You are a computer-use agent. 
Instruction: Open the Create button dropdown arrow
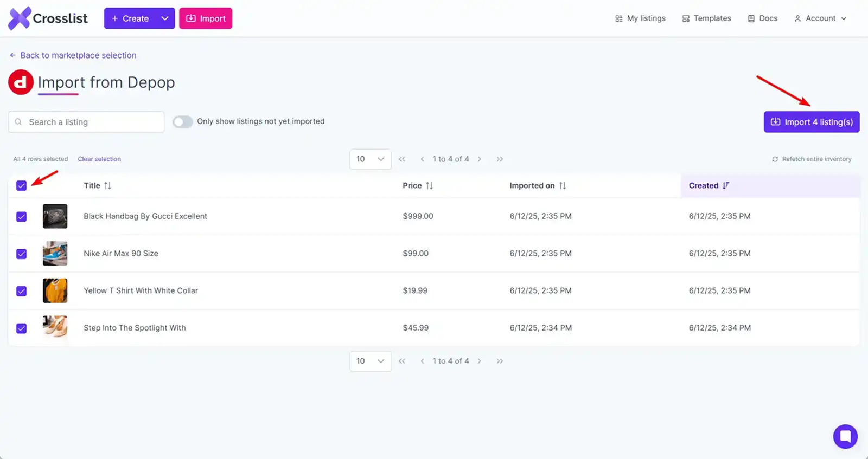click(x=165, y=18)
